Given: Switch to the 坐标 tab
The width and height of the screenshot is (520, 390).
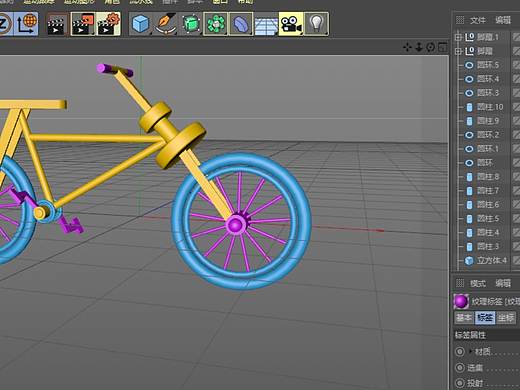Looking at the screenshot, I should pos(506,318).
